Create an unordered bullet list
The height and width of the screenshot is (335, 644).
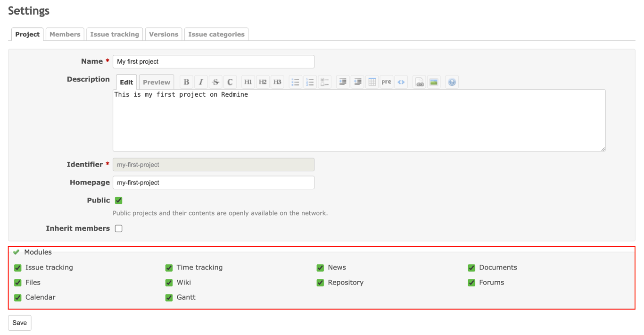[296, 82]
